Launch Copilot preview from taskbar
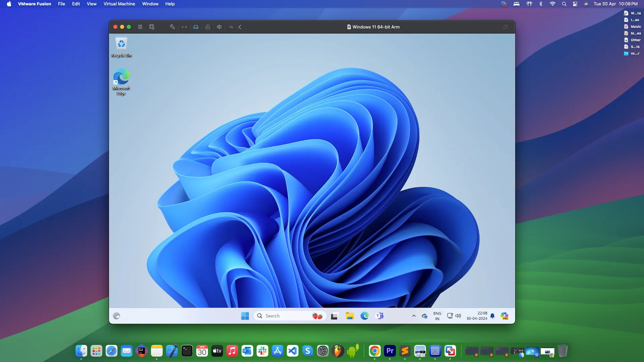The width and height of the screenshot is (644, 362). tap(504, 316)
